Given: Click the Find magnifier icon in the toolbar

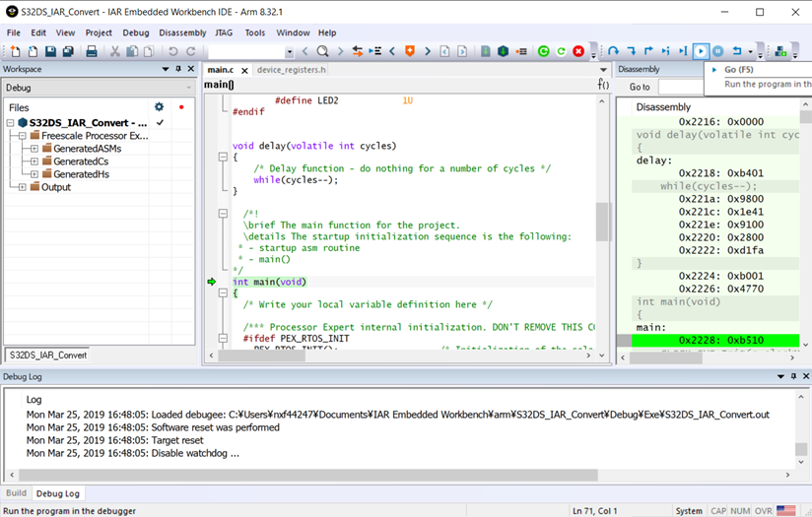Looking at the screenshot, I should click(x=322, y=51).
